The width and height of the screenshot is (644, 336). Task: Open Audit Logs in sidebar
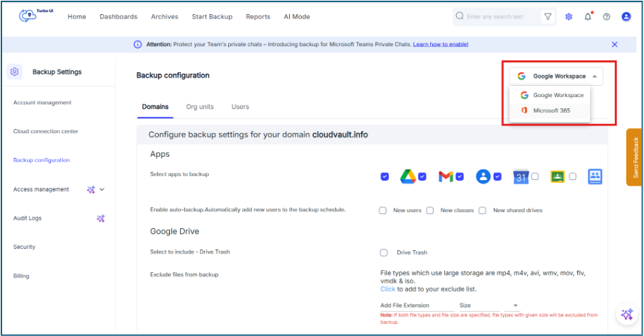(28, 218)
